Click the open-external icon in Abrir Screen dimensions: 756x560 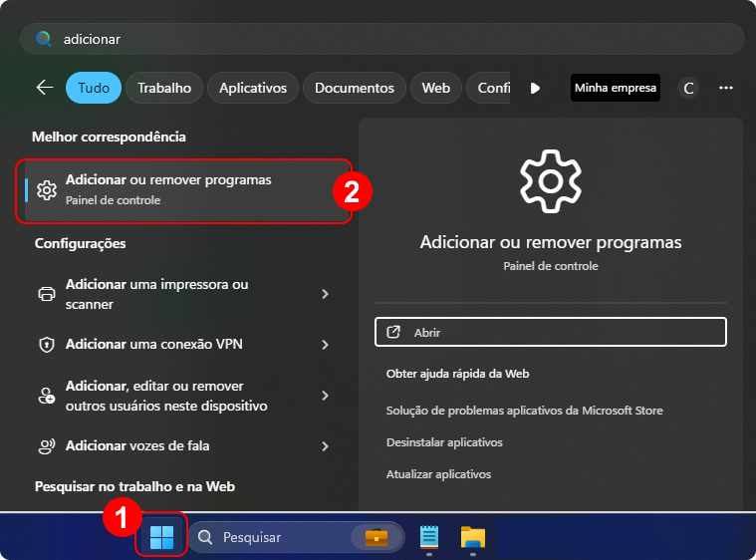[393, 332]
